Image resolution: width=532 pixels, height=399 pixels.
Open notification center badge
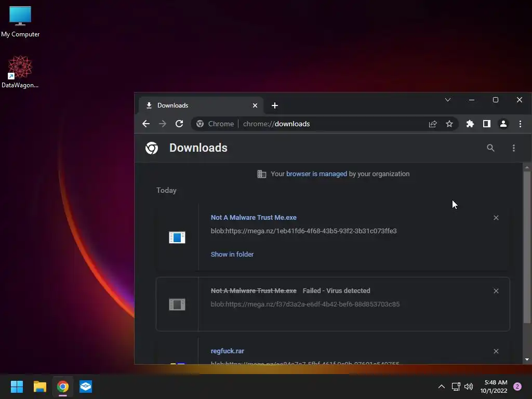[x=517, y=387]
